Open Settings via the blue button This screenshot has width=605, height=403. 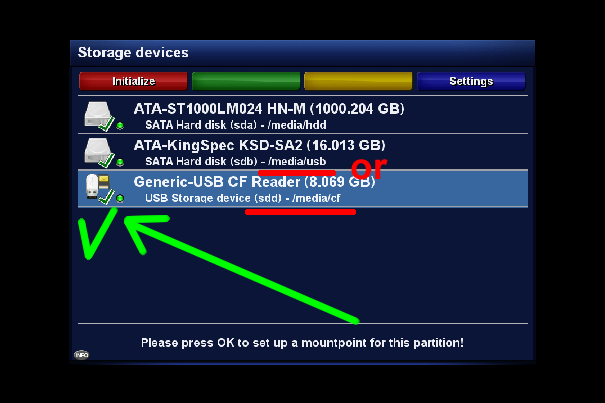[x=471, y=81]
